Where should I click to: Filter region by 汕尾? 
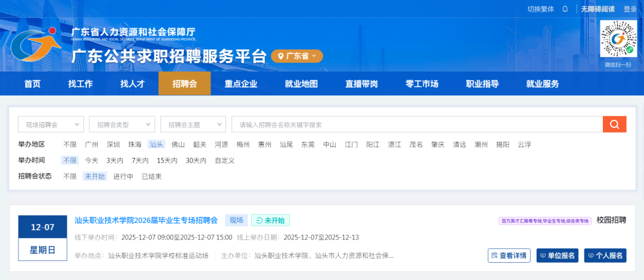pyautogui.click(x=286, y=145)
